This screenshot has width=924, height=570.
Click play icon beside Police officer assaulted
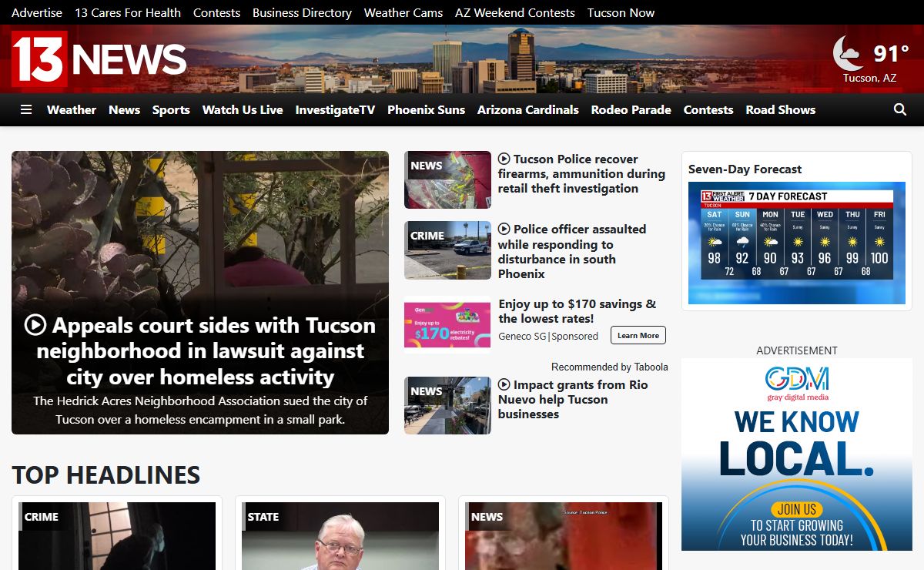504,229
